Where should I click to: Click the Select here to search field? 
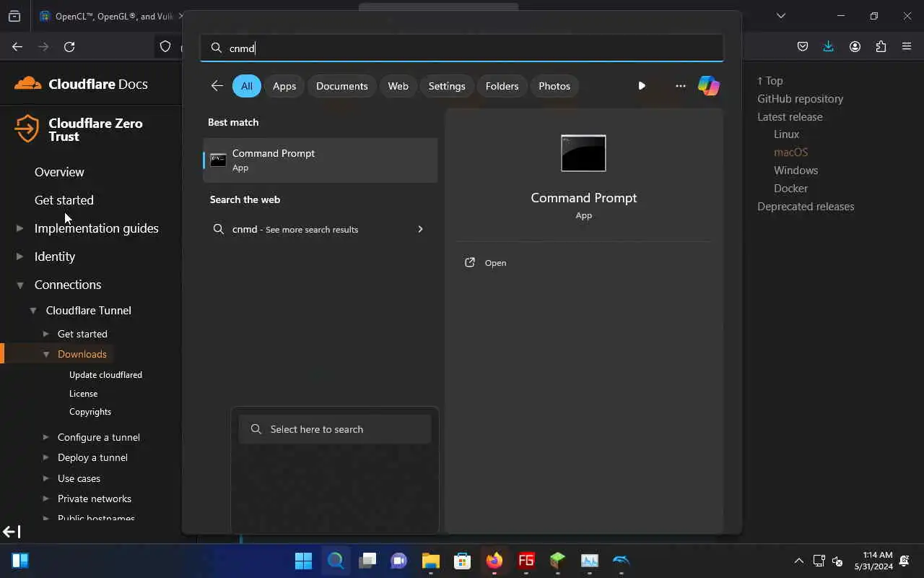[x=335, y=429]
